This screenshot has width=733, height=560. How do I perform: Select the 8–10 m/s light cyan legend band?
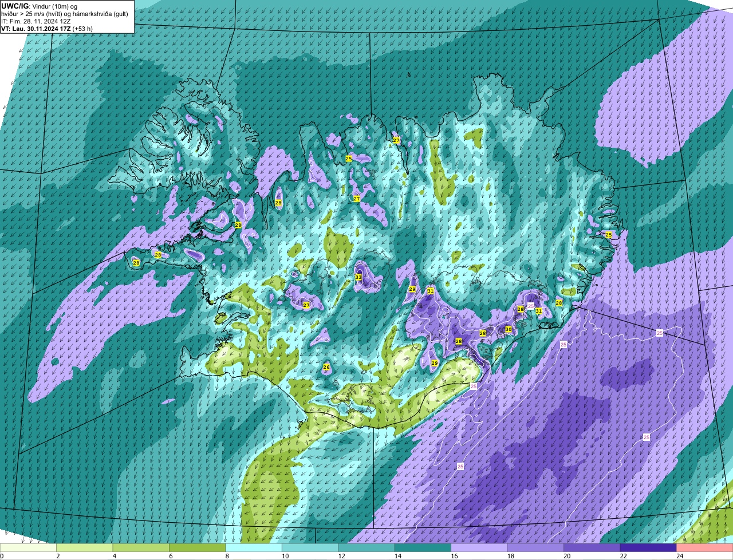[254, 547]
